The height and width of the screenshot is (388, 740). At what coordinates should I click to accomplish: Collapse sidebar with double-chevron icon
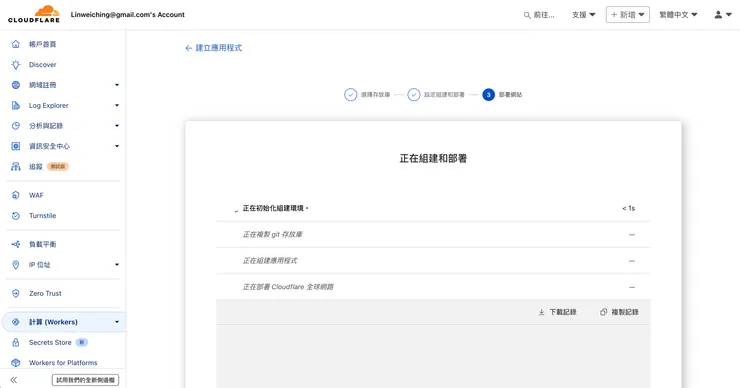pos(14,380)
